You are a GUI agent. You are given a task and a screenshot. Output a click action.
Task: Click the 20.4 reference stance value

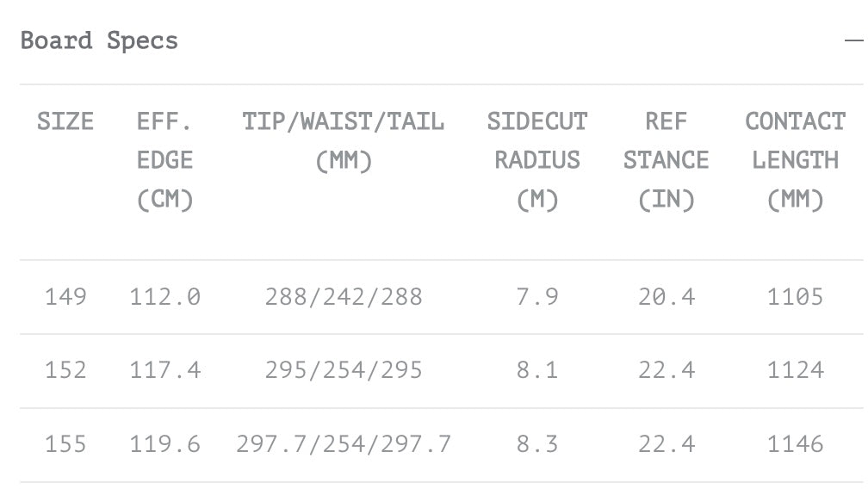[666, 297]
